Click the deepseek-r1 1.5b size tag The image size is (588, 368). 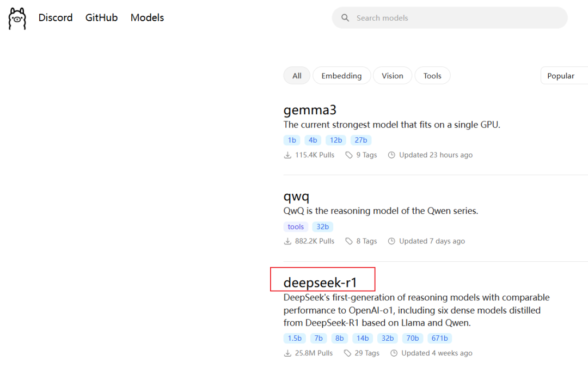[295, 338]
